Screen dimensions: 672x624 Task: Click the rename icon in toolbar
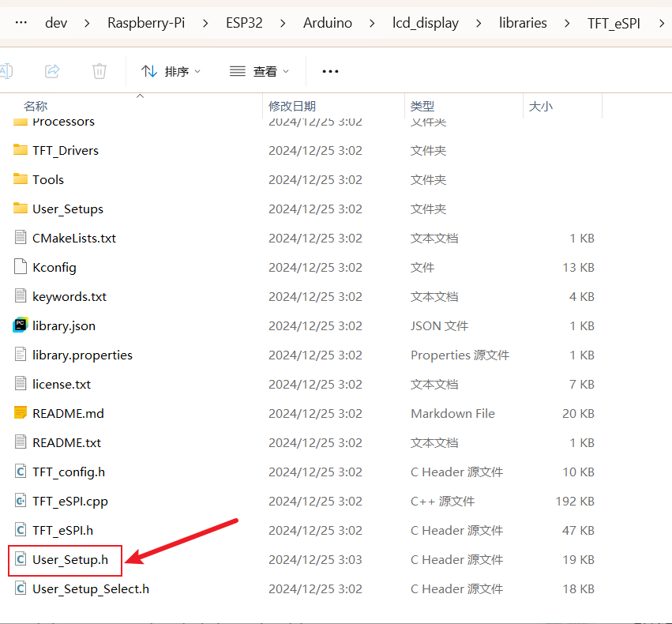click(6, 71)
